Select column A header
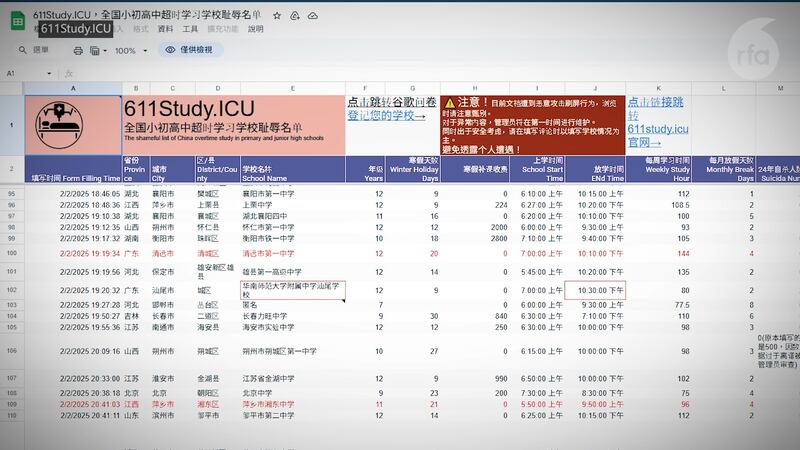 coord(73,88)
